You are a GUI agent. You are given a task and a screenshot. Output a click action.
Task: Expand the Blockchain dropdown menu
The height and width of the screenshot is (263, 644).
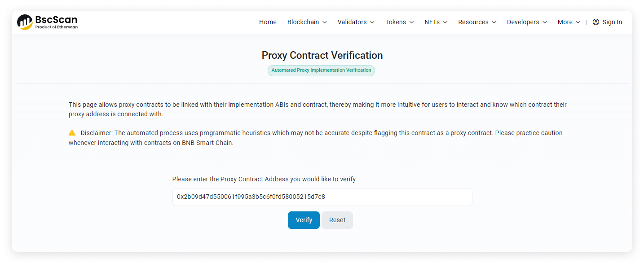307,22
